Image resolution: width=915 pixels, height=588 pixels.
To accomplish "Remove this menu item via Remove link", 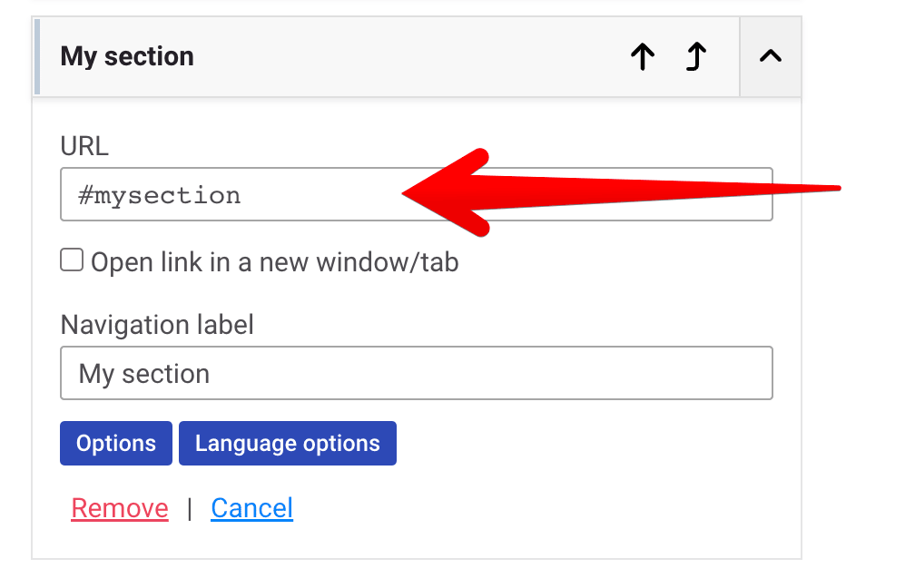I will [x=120, y=508].
